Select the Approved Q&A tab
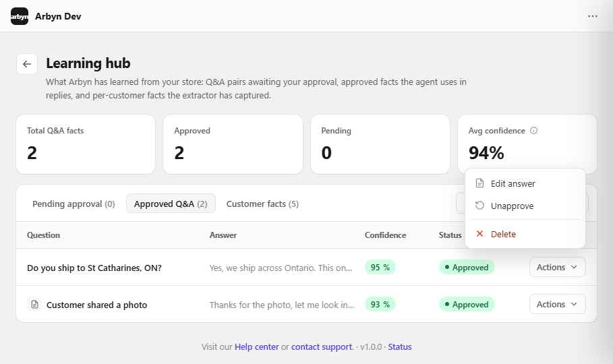613x364 pixels. tap(171, 204)
